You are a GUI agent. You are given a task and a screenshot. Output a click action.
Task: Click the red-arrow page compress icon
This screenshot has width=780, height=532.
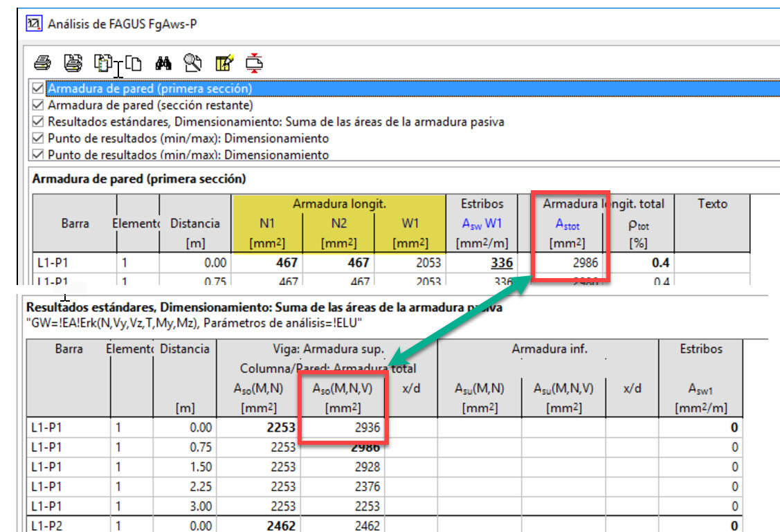[255, 64]
